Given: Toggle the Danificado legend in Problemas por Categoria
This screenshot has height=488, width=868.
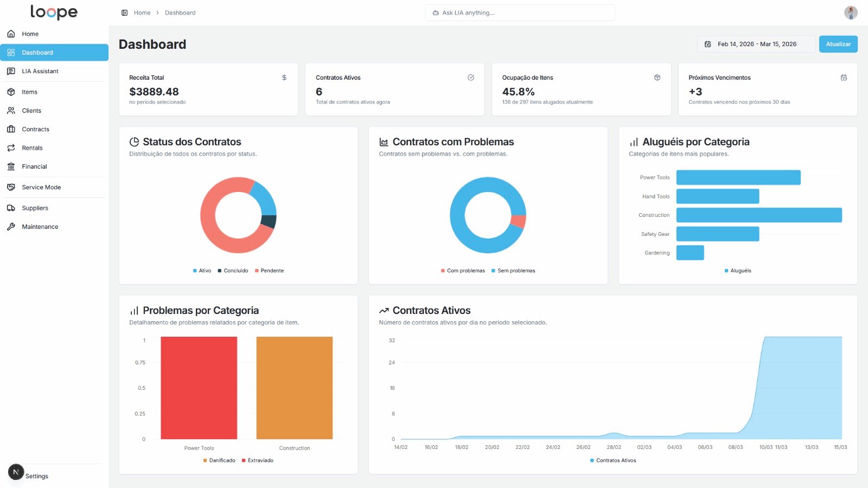Looking at the screenshot, I should (220, 460).
